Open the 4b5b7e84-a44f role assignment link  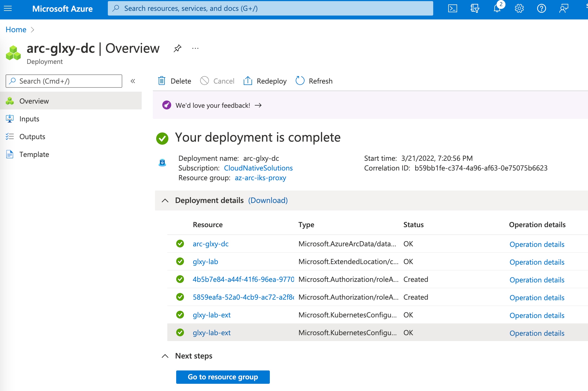pos(243,279)
